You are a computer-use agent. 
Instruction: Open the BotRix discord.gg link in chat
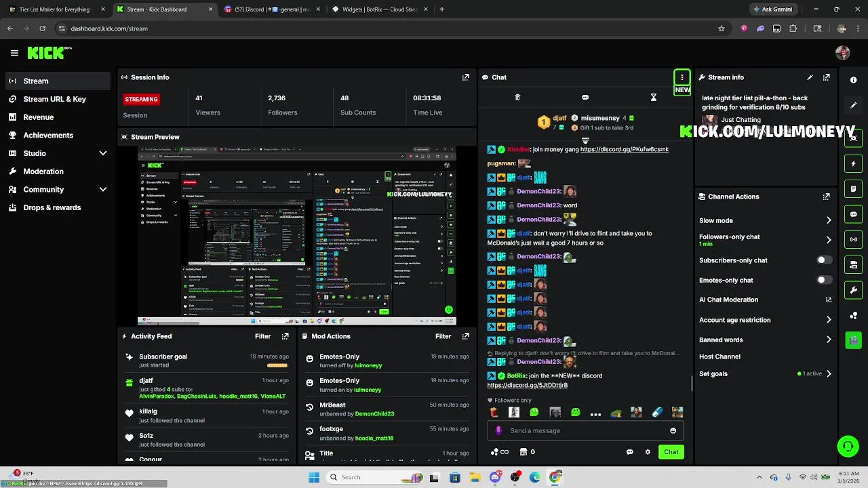point(528,385)
